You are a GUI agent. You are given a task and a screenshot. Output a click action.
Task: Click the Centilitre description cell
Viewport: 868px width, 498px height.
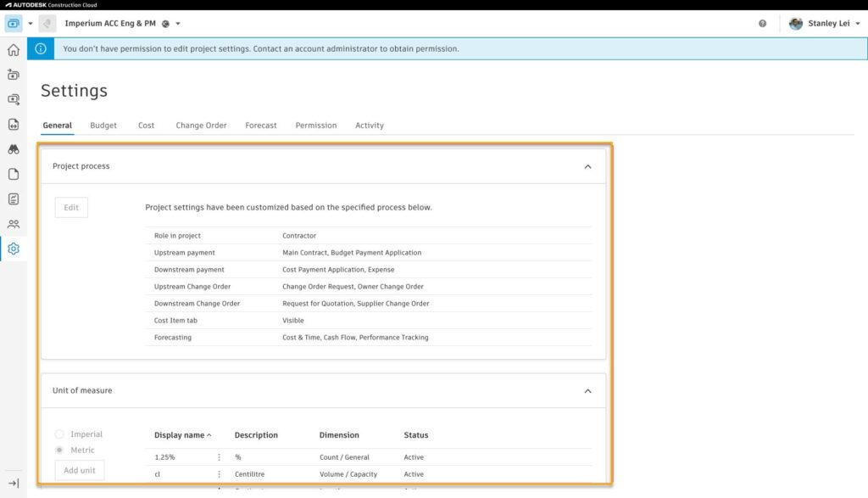pos(250,474)
